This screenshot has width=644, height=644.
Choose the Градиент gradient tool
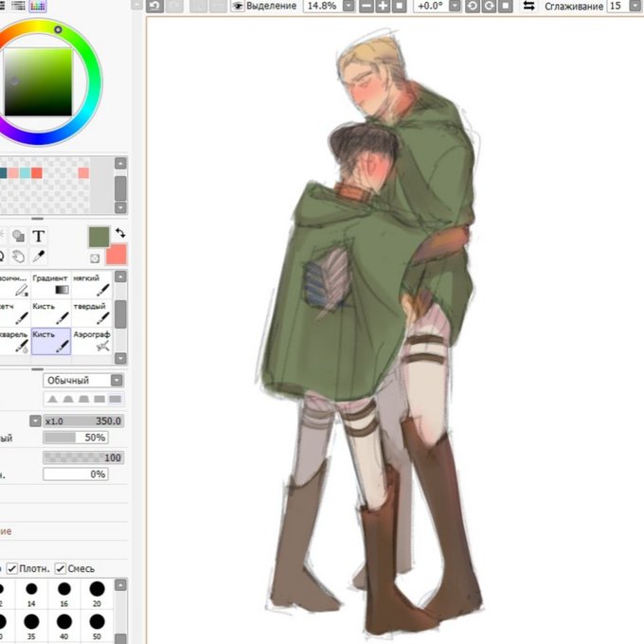[51, 285]
